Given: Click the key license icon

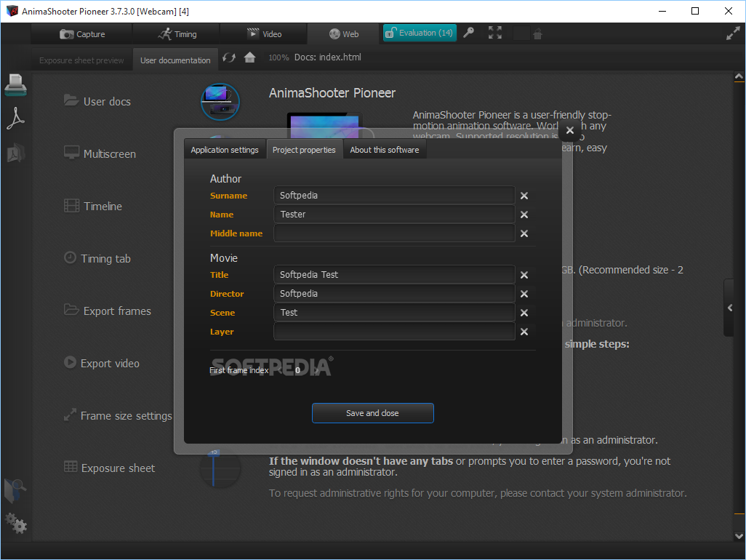Looking at the screenshot, I should (x=469, y=33).
